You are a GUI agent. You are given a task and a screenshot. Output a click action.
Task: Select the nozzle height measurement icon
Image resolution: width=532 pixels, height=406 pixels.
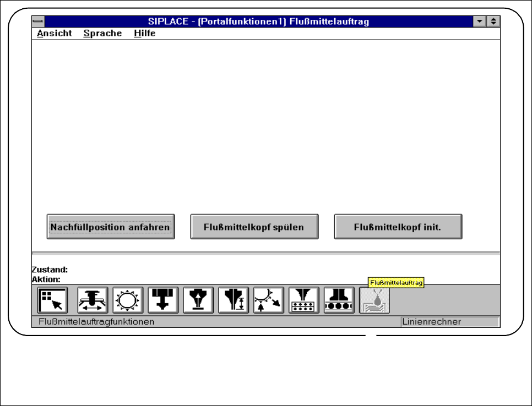(x=234, y=300)
